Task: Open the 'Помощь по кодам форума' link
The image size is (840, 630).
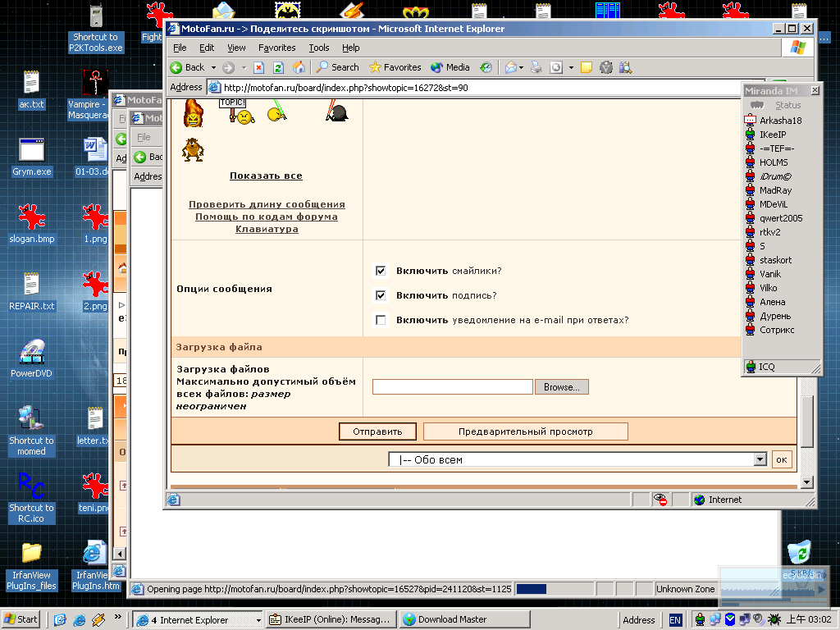Action: pos(267,217)
